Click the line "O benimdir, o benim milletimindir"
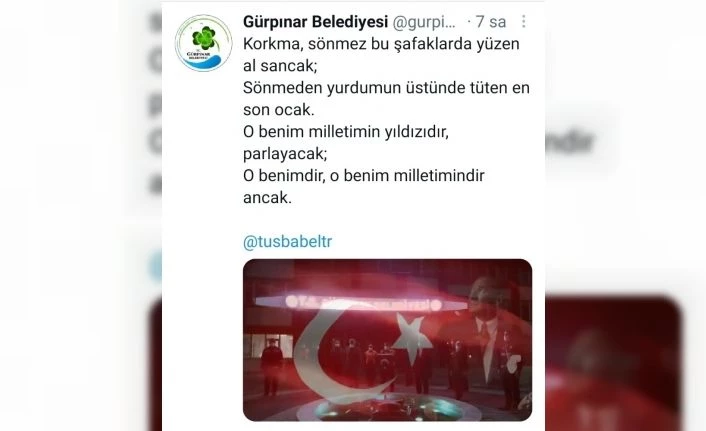Viewport: 706px width, 431px height. click(x=364, y=176)
